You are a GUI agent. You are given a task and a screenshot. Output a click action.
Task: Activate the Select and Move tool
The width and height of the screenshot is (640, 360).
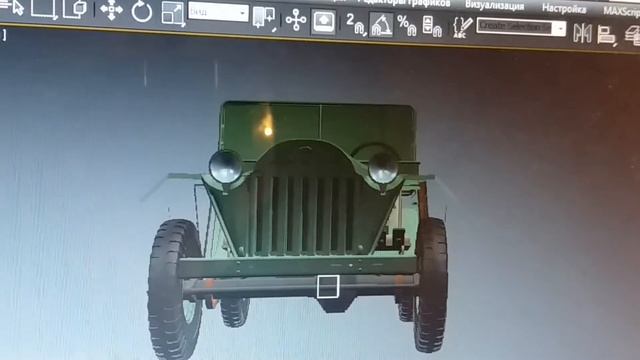click(111, 11)
